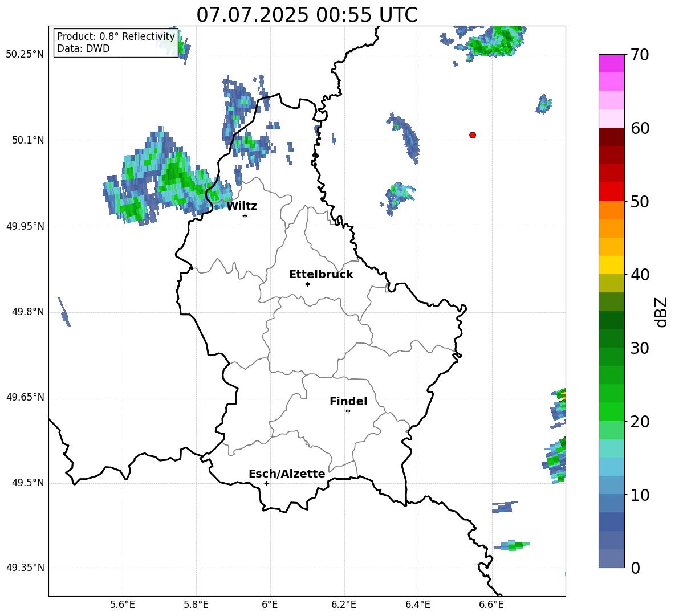This screenshot has width=675, height=616.
Task: Click the 50 label on the colorbar
Action: click(x=640, y=202)
